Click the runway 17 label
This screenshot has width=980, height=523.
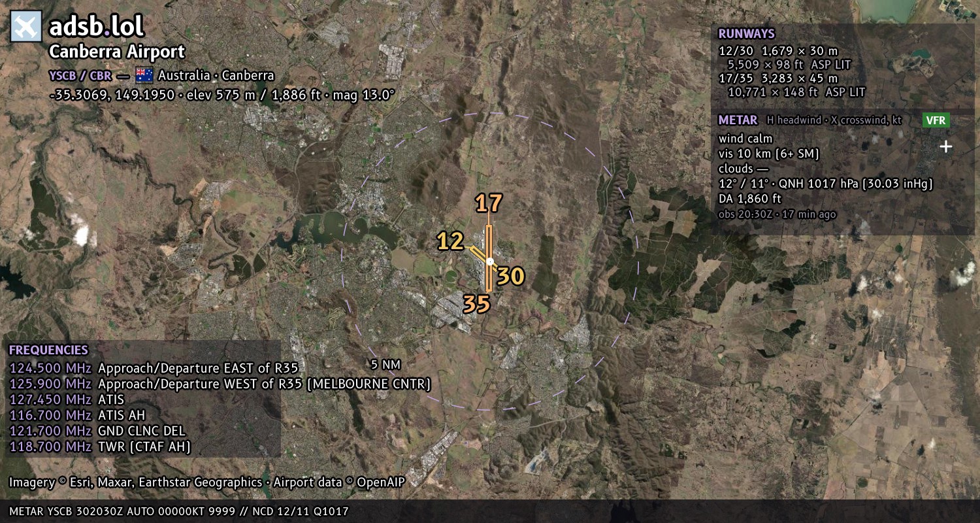(488, 203)
